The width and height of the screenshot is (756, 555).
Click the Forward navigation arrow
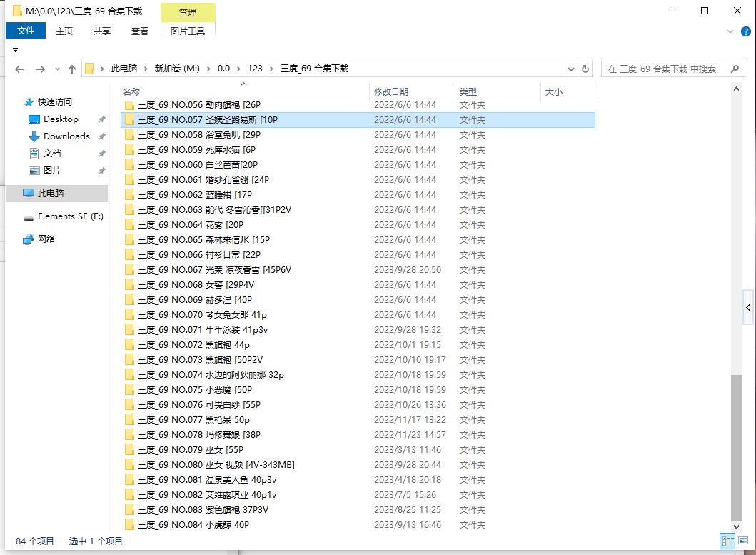pos(40,69)
